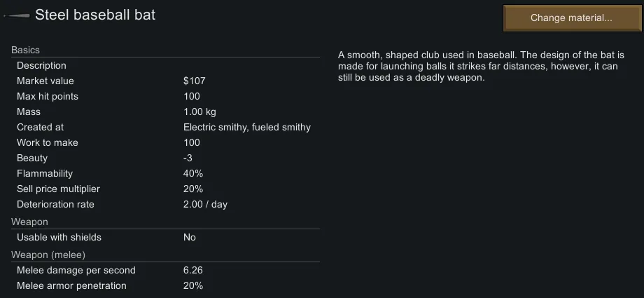The image size is (644, 298).
Task: Click the steel baseball bat icon
Action: click(x=16, y=15)
